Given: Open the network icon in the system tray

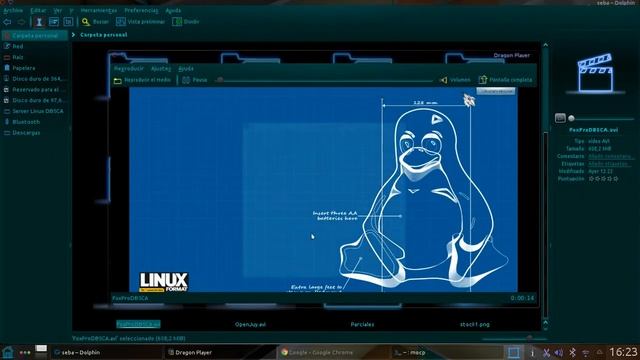Looking at the screenshot, I should click(x=586, y=353).
